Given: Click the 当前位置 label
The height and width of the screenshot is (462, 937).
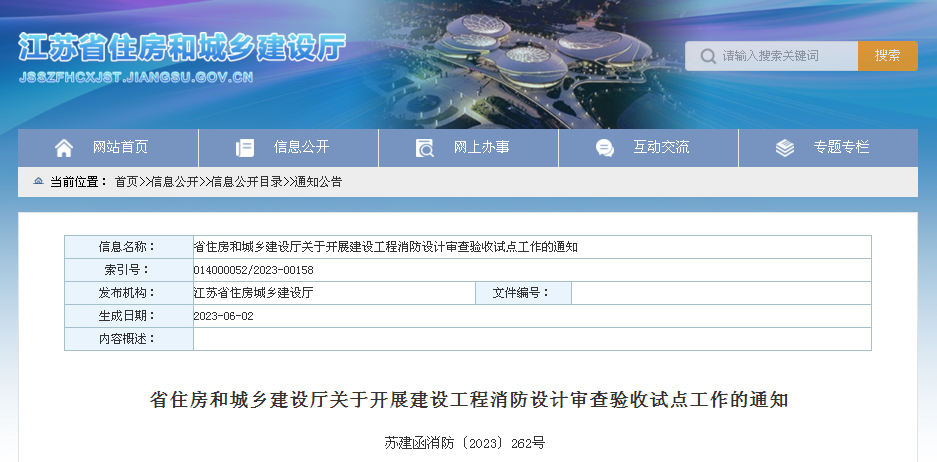Looking at the screenshot, I should [78, 182].
